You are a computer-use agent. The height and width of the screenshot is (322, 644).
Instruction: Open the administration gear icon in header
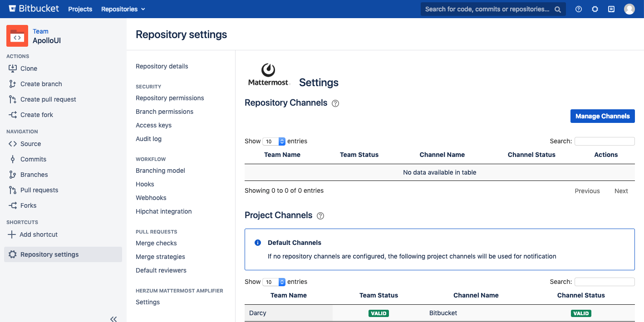point(595,9)
